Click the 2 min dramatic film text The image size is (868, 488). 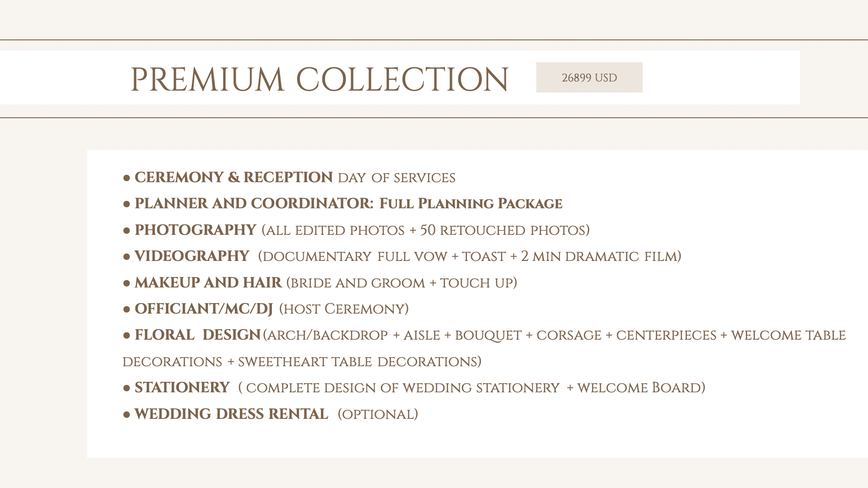tap(599, 256)
